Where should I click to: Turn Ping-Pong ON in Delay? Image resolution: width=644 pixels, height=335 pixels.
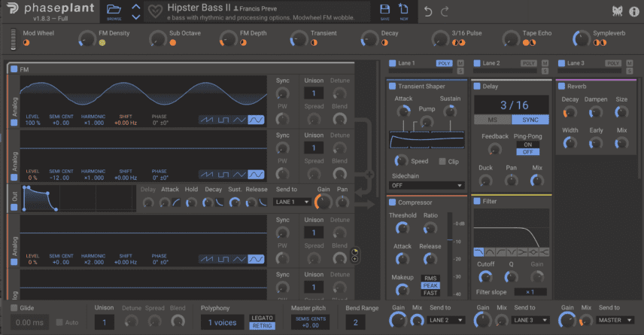click(528, 145)
